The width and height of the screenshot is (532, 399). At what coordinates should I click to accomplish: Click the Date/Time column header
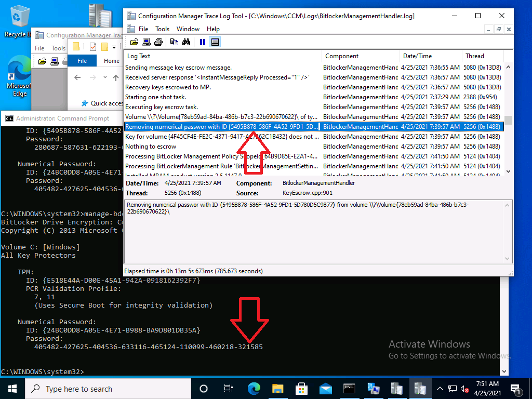[x=431, y=56]
